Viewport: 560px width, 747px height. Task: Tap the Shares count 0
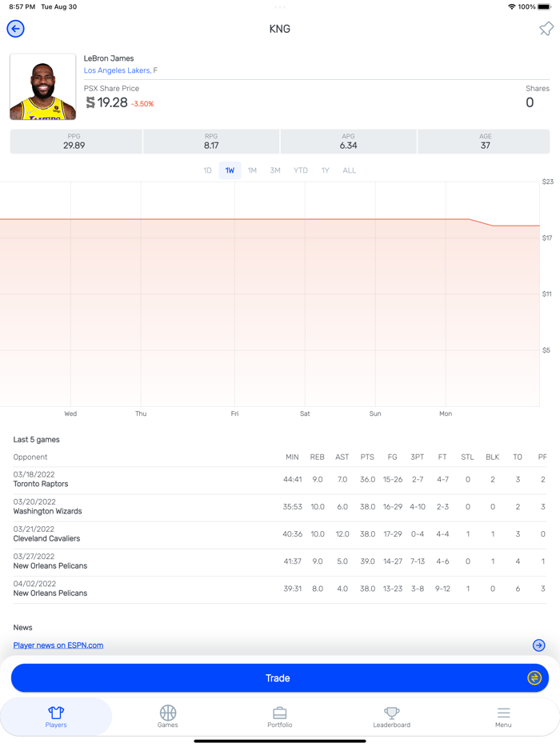click(x=530, y=102)
